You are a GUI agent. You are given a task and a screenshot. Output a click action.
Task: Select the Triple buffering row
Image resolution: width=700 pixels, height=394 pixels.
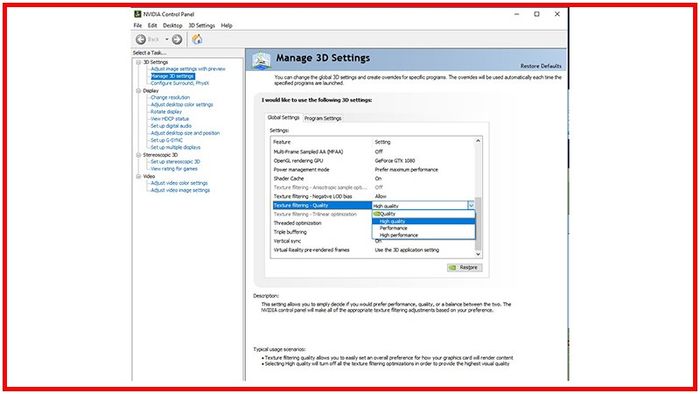point(322,232)
